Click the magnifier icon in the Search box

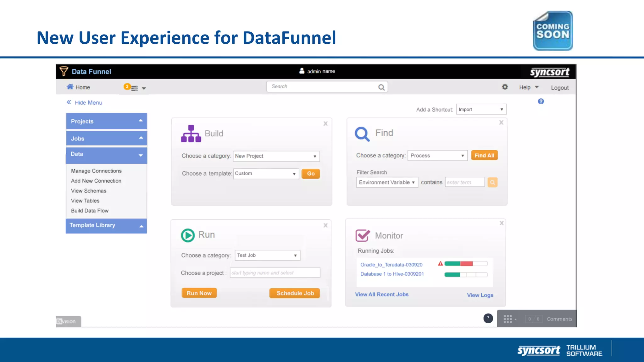coord(381,87)
